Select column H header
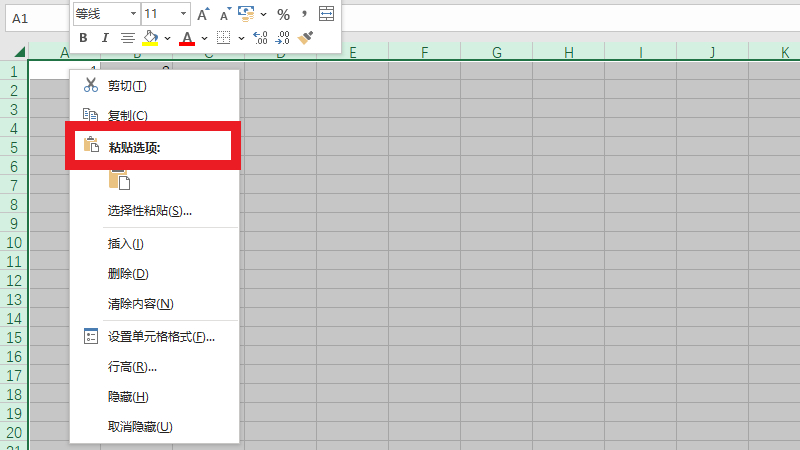 click(x=568, y=52)
